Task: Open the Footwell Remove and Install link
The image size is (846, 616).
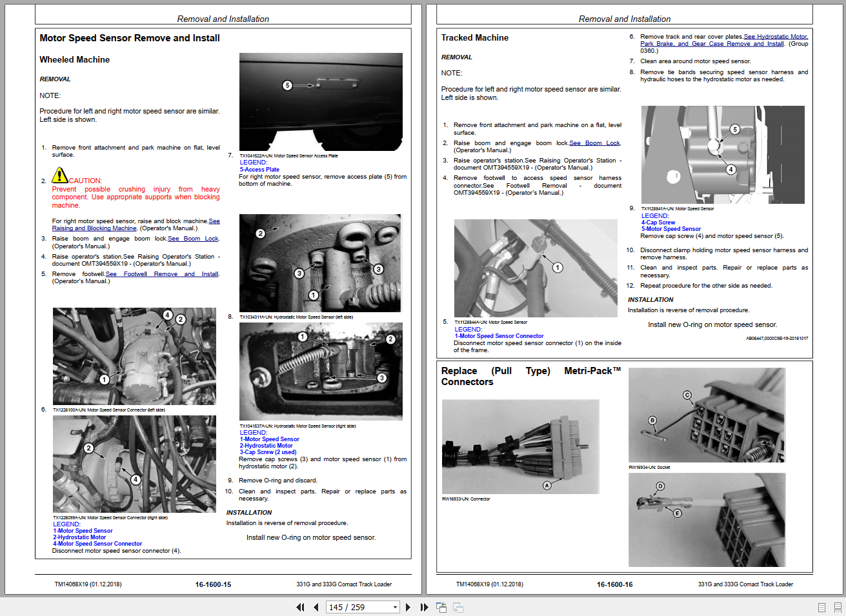Action: (162, 274)
